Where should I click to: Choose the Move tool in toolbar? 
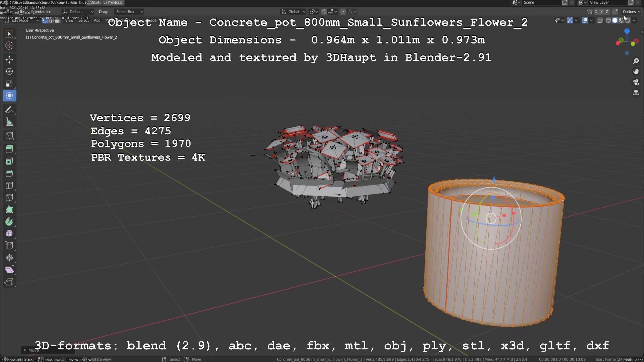[x=9, y=60]
